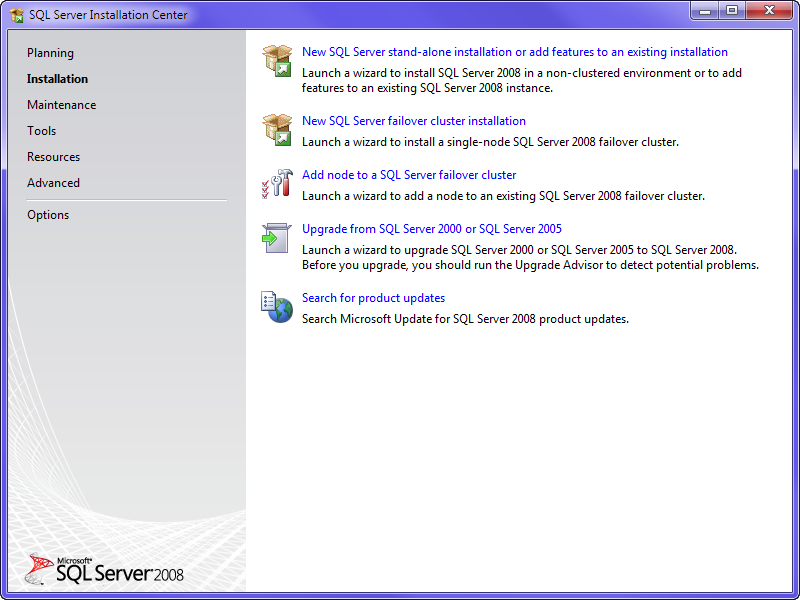Click the stand-alone installation package icon
The height and width of the screenshot is (600, 800).
[x=277, y=60]
